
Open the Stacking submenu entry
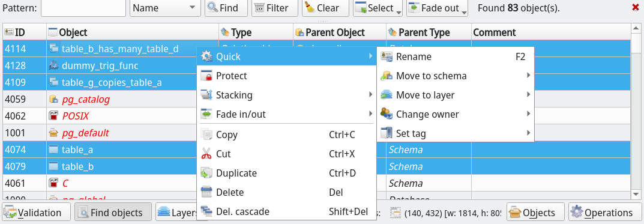285,95
